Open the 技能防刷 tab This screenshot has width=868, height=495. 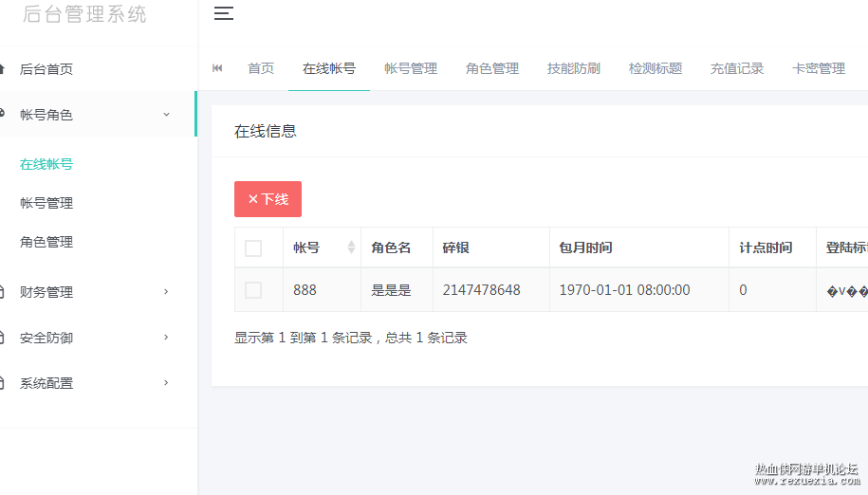[x=574, y=68]
